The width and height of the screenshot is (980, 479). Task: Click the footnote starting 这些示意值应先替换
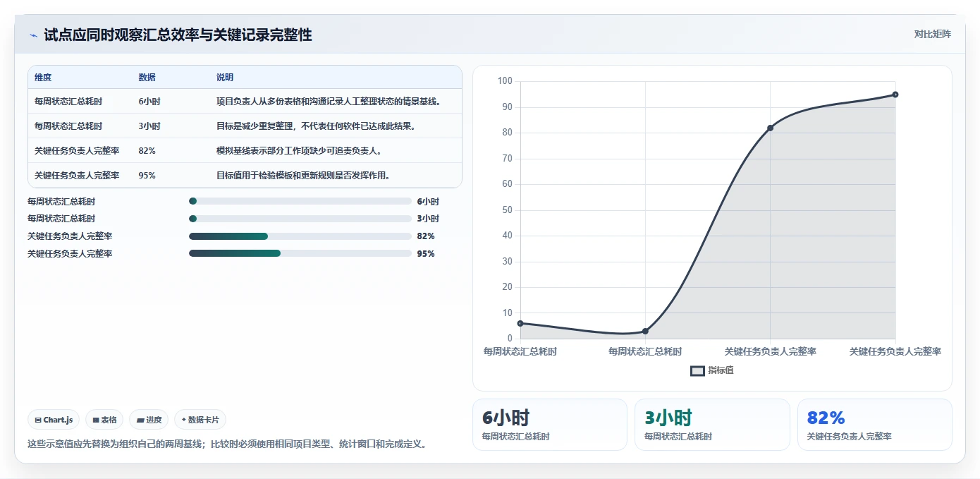point(226,444)
